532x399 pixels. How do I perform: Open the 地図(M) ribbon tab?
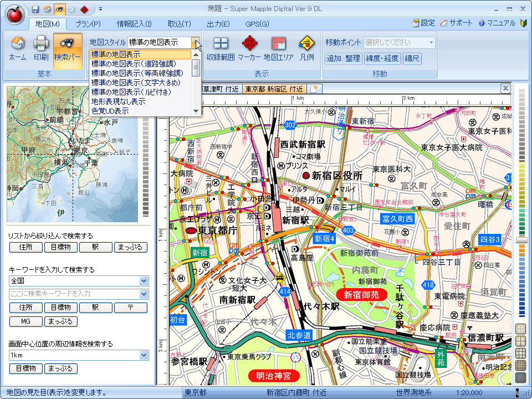47,24
